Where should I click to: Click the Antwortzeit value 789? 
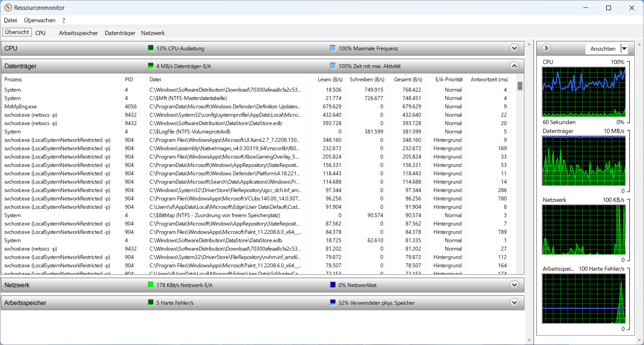point(502,232)
